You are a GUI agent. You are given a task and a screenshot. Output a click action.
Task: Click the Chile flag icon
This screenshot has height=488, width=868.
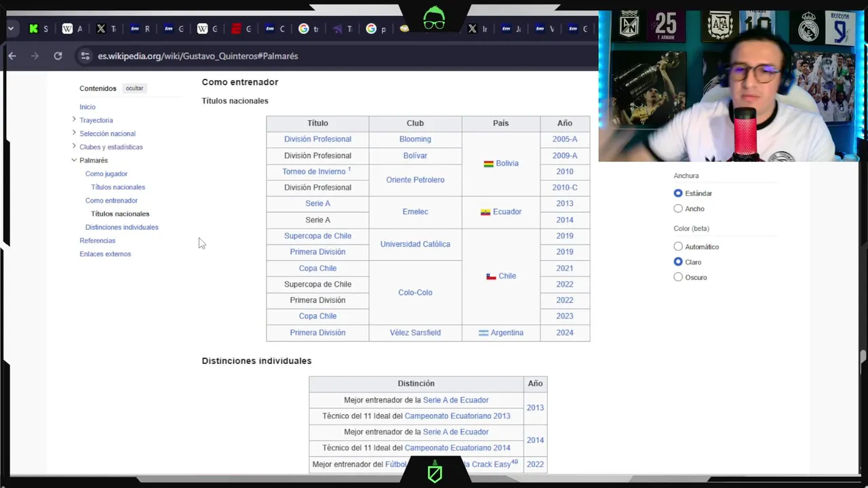pyautogui.click(x=491, y=277)
